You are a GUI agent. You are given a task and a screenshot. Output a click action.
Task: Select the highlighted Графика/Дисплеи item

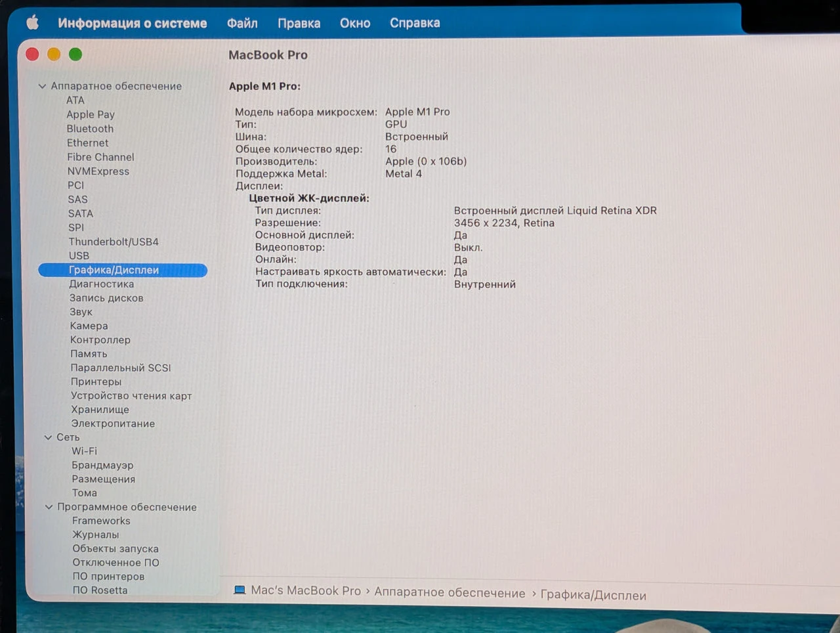pyautogui.click(x=123, y=270)
